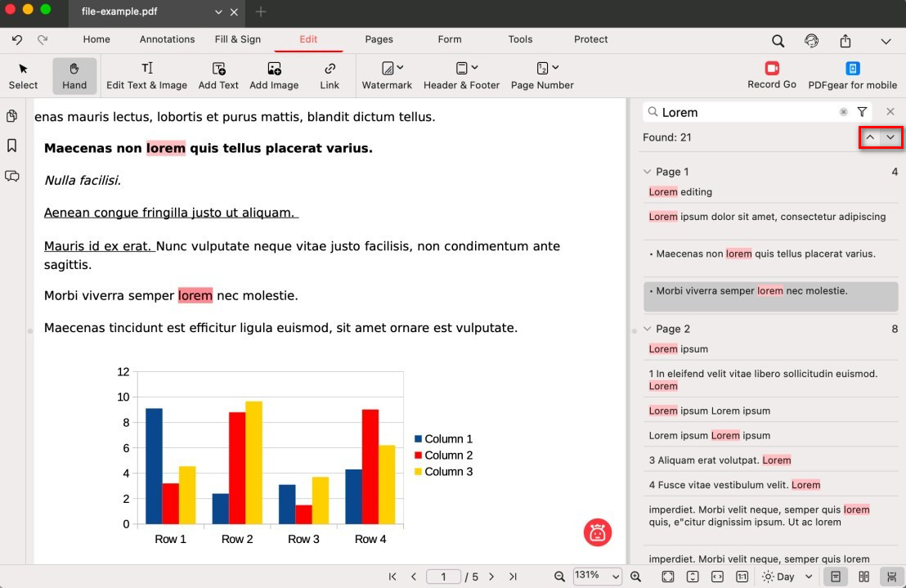
Task: Click the page number input field
Action: [x=444, y=577]
